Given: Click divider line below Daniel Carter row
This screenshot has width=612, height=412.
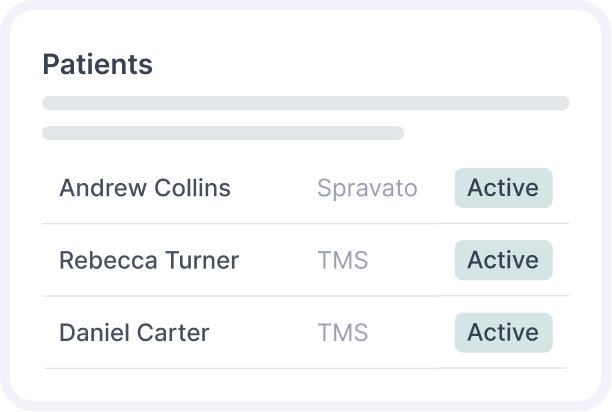Looking at the screenshot, I should (305, 368).
